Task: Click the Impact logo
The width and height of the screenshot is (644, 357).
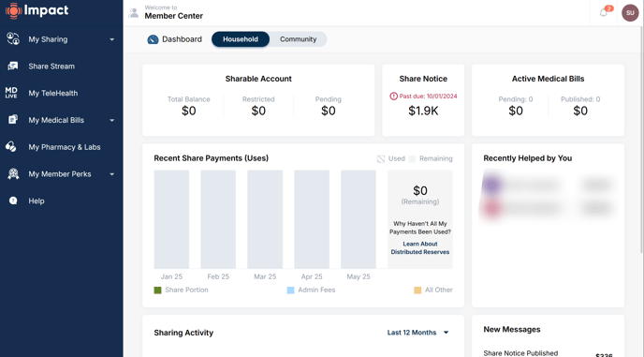Action: [x=37, y=10]
